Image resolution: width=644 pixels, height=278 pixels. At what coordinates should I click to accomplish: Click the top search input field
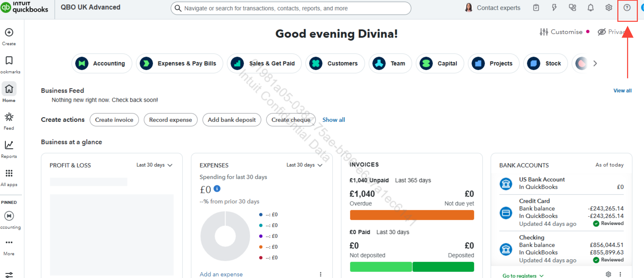(x=291, y=8)
